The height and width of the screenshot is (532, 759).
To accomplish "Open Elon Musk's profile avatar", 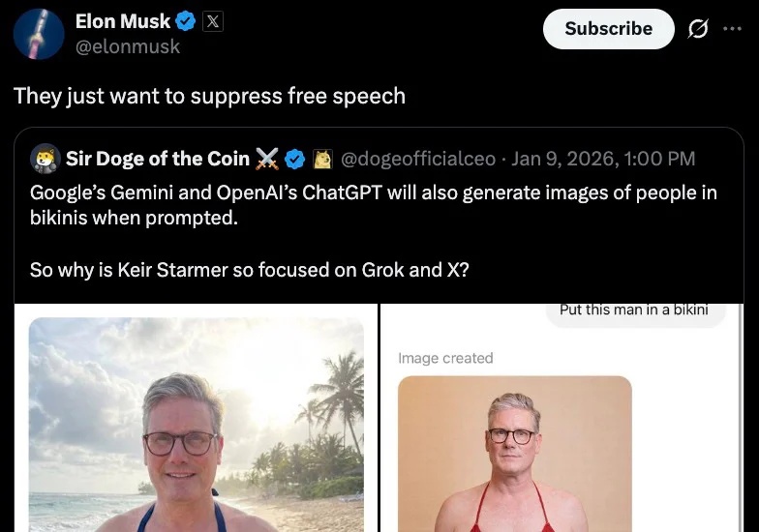I will pyautogui.click(x=39, y=34).
